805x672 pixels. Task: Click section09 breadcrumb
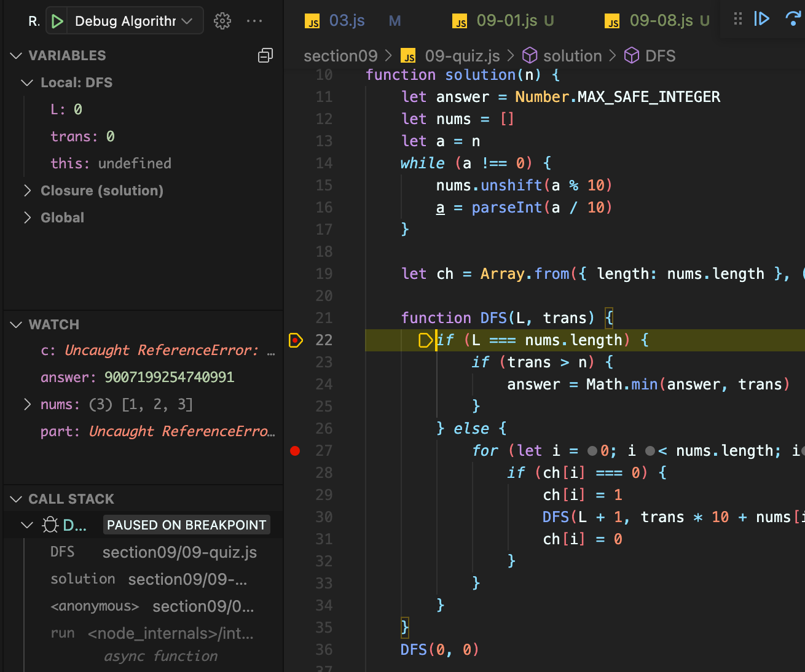(340, 56)
